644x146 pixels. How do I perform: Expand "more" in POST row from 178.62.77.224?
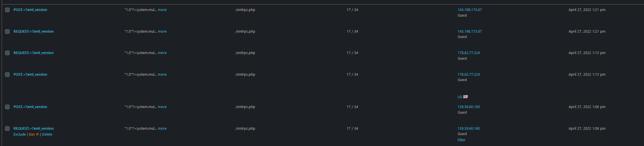162,75
